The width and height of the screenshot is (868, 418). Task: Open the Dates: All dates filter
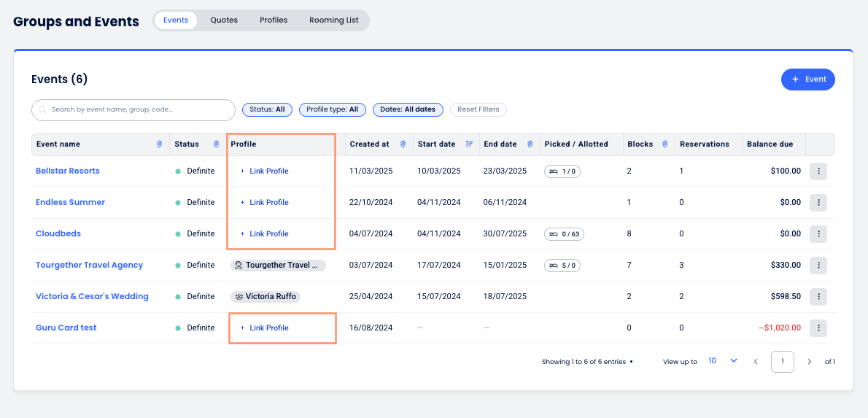pyautogui.click(x=407, y=109)
